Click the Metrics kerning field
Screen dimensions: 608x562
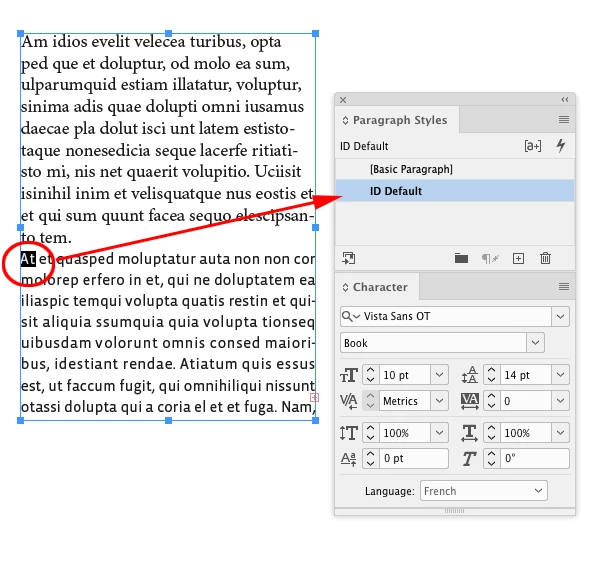[x=404, y=401]
